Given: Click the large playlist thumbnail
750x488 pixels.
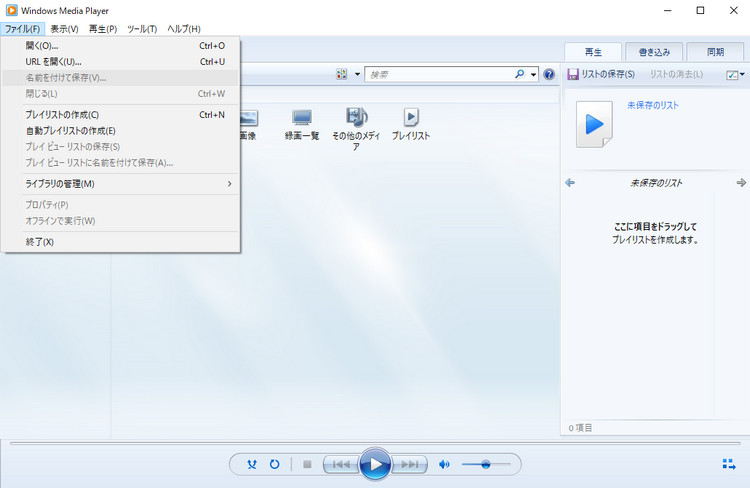Looking at the screenshot, I should click(594, 124).
